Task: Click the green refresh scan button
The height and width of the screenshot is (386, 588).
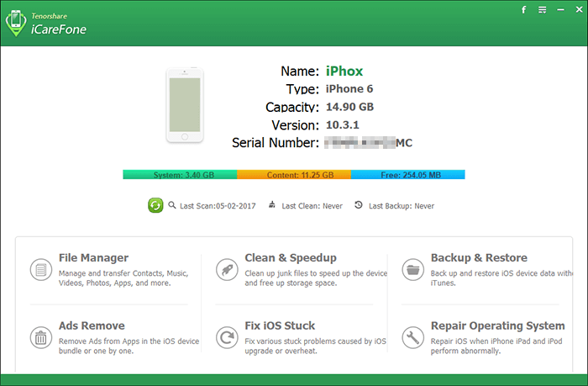Action: point(155,205)
